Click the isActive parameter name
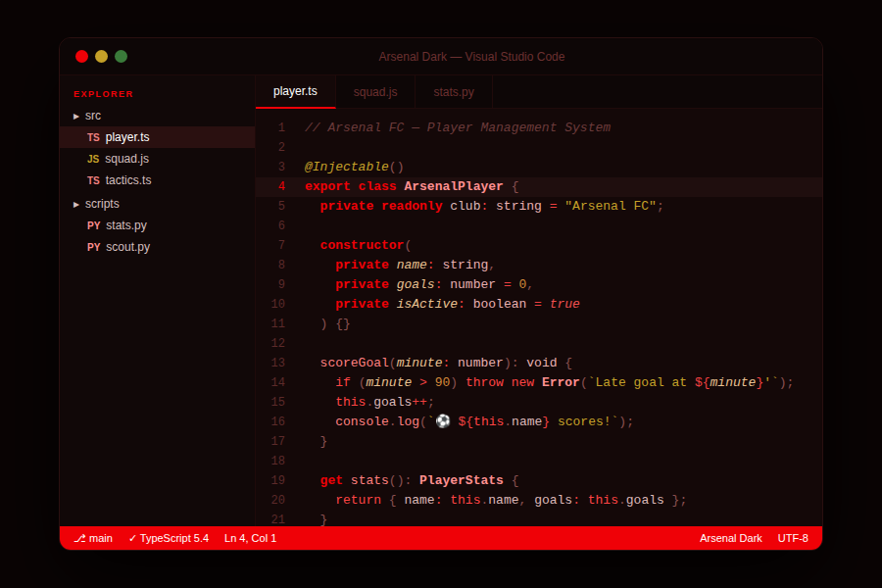Viewport: 882px width, 588px height. coord(427,304)
